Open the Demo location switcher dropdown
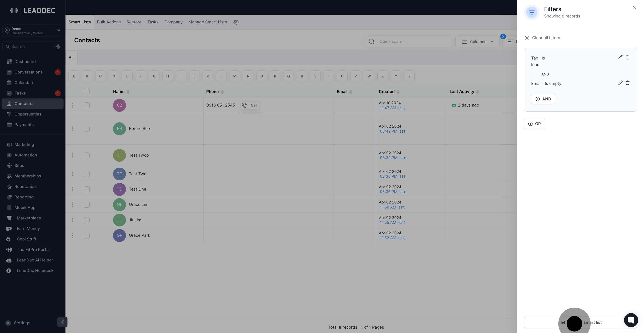 click(32, 31)
